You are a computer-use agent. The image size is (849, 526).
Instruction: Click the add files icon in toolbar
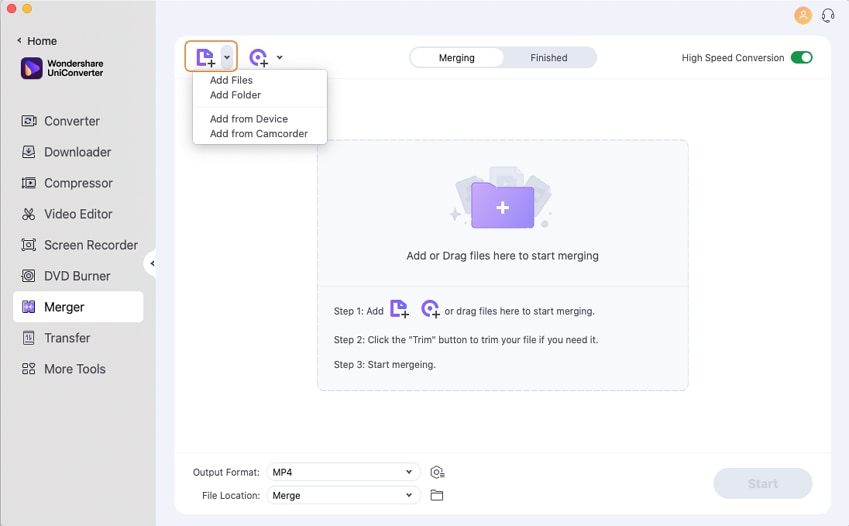205,57
